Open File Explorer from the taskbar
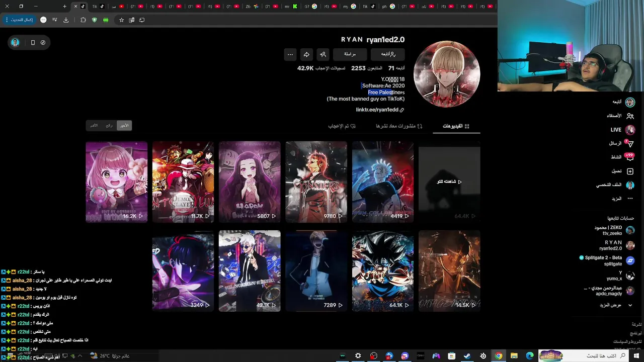The height and width of the screenshot is (362, 644). click(x=514, y=355)
